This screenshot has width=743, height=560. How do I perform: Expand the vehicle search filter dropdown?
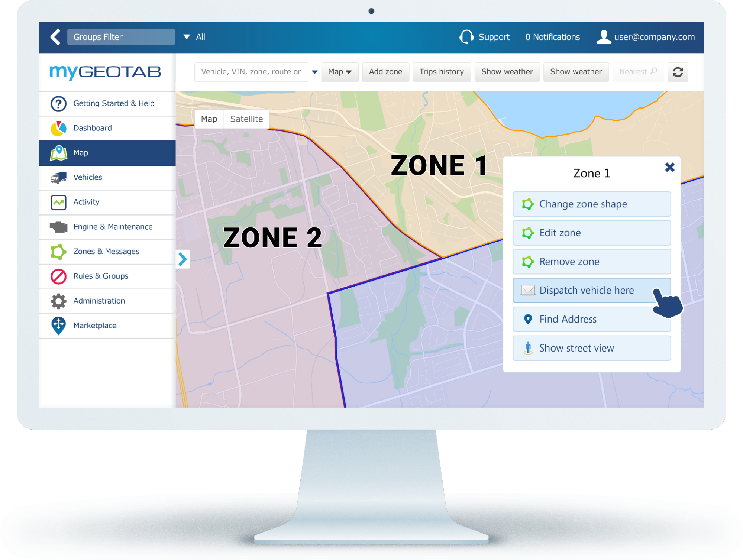pyautogui.click(x=315, y=72)
